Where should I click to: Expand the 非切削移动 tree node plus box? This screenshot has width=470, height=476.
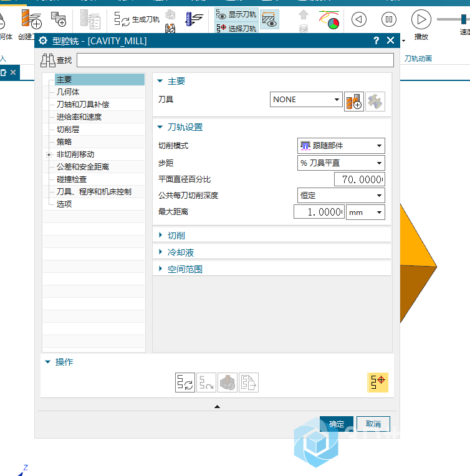[x=49, y=155]
